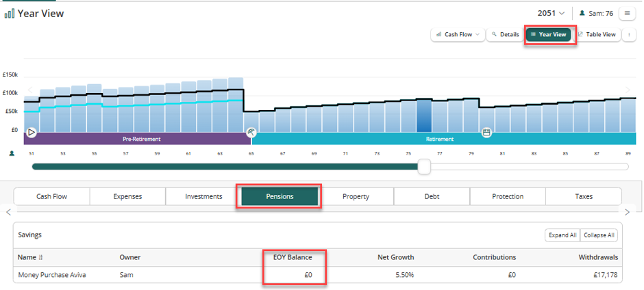The width and height of the screenshot is (644, 290).
Task: Expand the Cash Flow view dropdown
Action: 458,34
